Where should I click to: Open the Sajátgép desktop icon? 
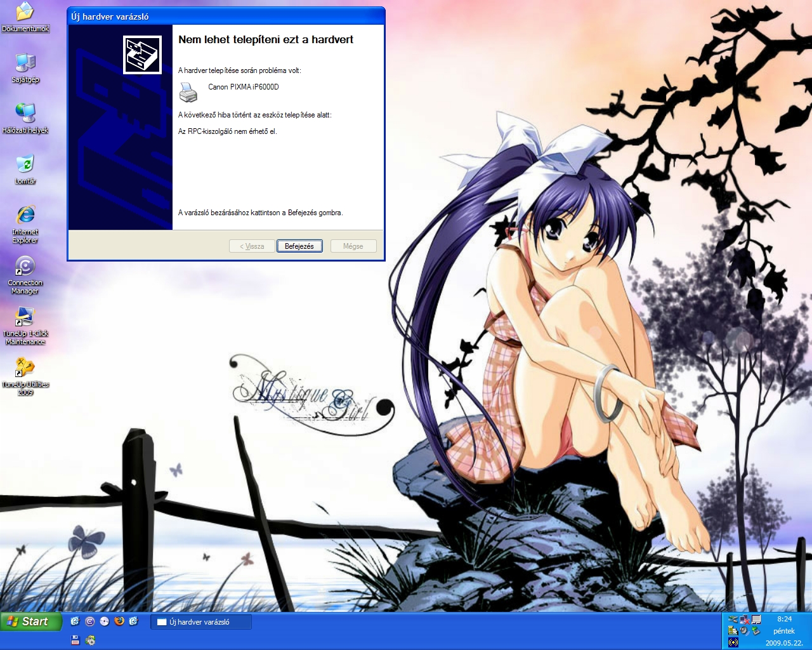coord(25,68)
